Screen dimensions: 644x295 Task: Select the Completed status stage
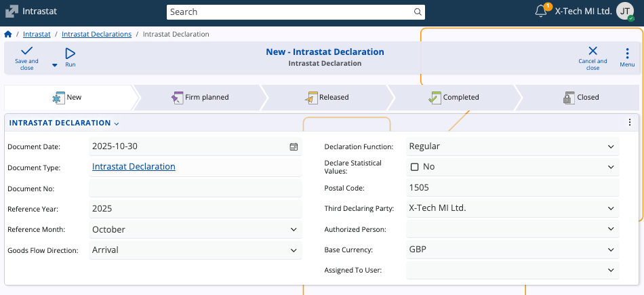tap(454, 98)
